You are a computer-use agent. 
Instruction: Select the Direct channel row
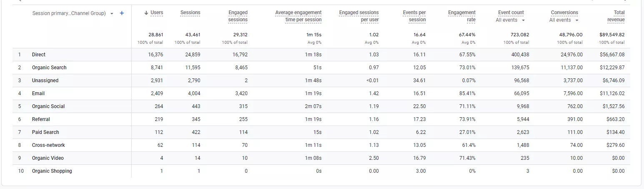click(321, 55)
